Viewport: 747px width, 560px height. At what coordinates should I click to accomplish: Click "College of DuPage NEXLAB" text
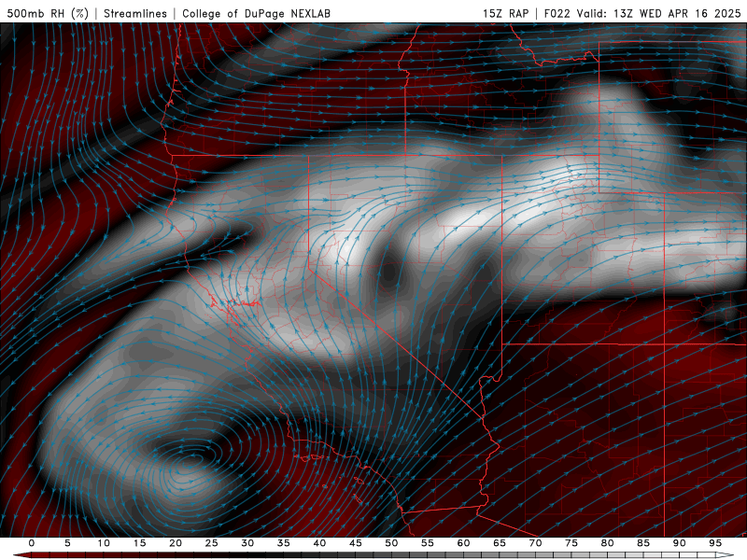tap(256, 13)
